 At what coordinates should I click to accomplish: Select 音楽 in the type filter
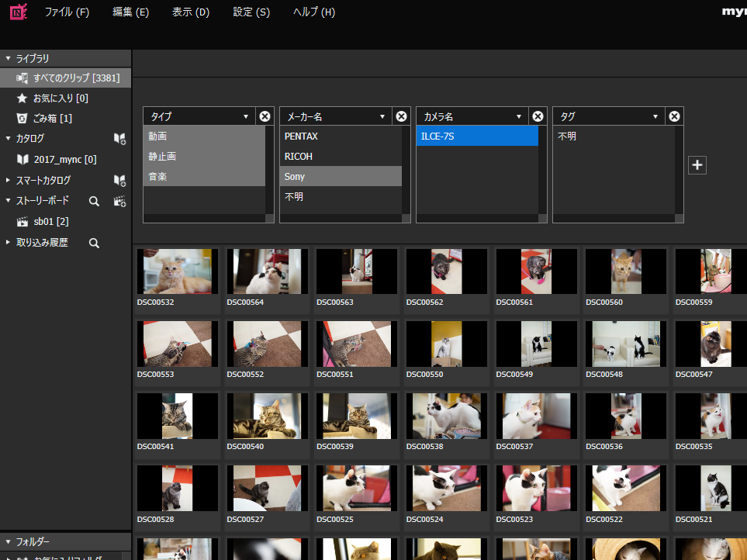click(x=204, y=176)
